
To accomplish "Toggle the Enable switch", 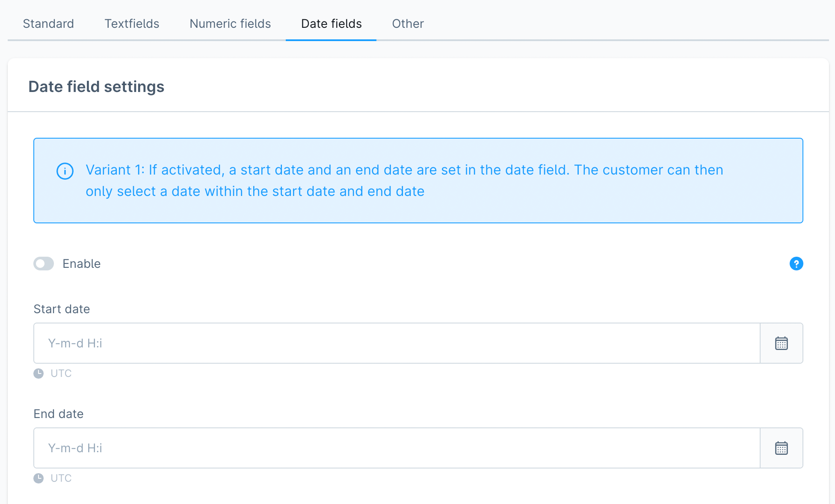I will tap(44, 264).
